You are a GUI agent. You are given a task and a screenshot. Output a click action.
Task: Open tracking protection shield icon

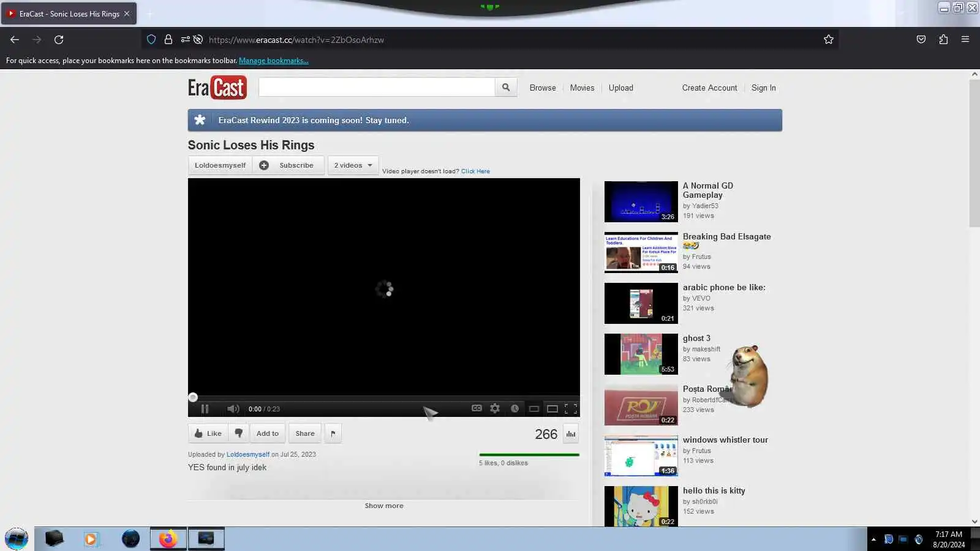(151, 40)
